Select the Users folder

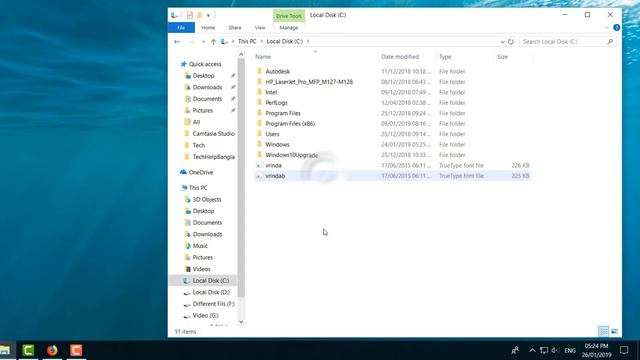pyautogui.click(x=272, y=134)
